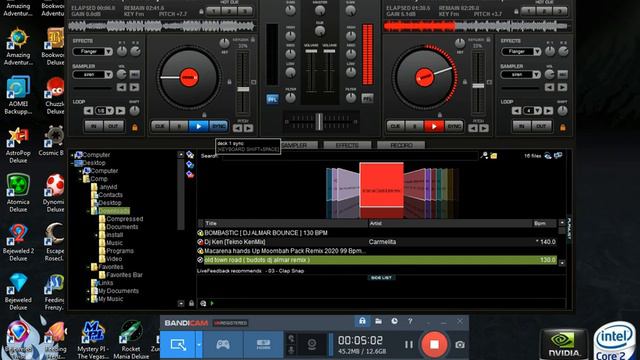Screen dimensions: 640x360
Task: Open the left deck loop length dropdown
Action: pyautogui.click(x=110, y=111)
